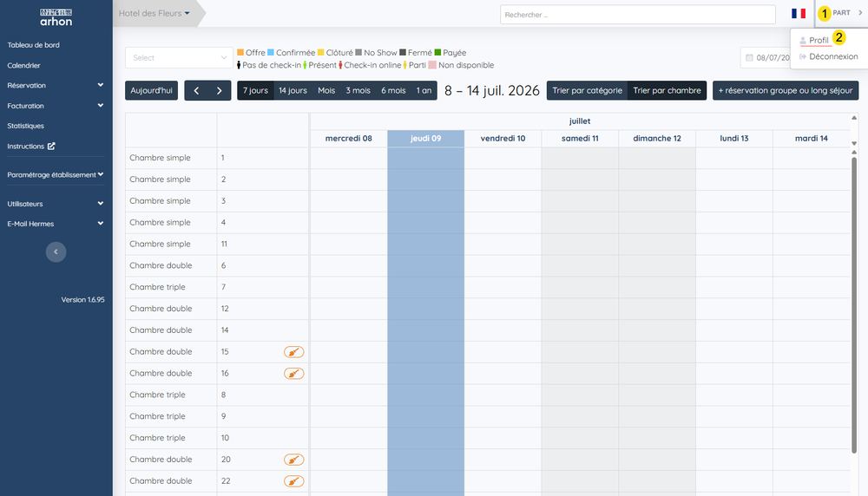Click the green Payée legend swatch

click(x=437, y=53)
